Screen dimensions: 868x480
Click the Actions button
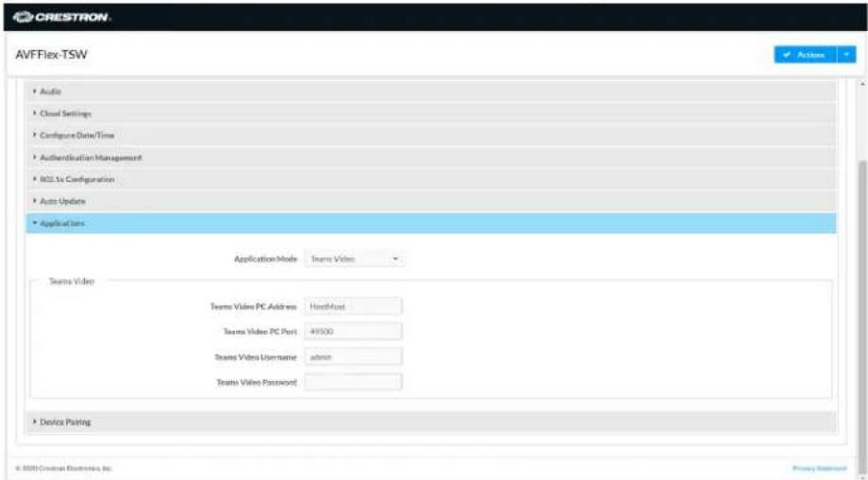[805, 55]
